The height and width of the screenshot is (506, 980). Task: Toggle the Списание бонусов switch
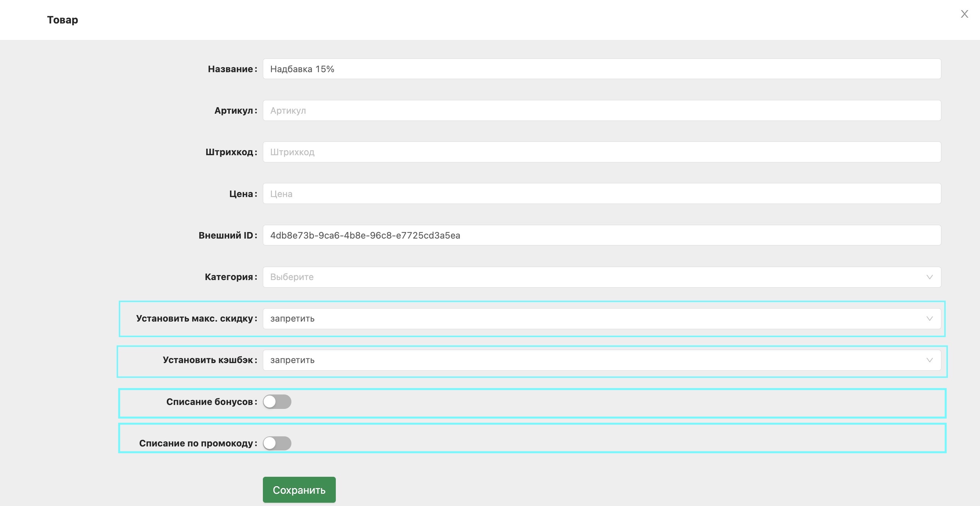[277, 401]
